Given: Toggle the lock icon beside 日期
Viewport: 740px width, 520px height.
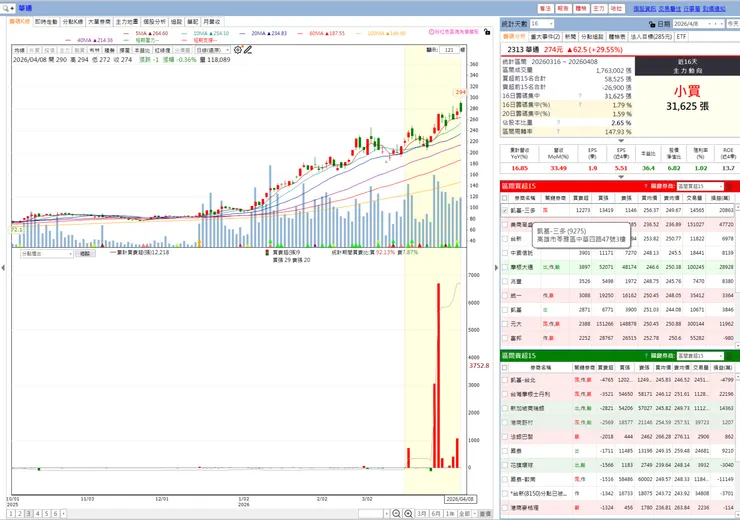Looking at the screenshot, I should pos(652,24).
